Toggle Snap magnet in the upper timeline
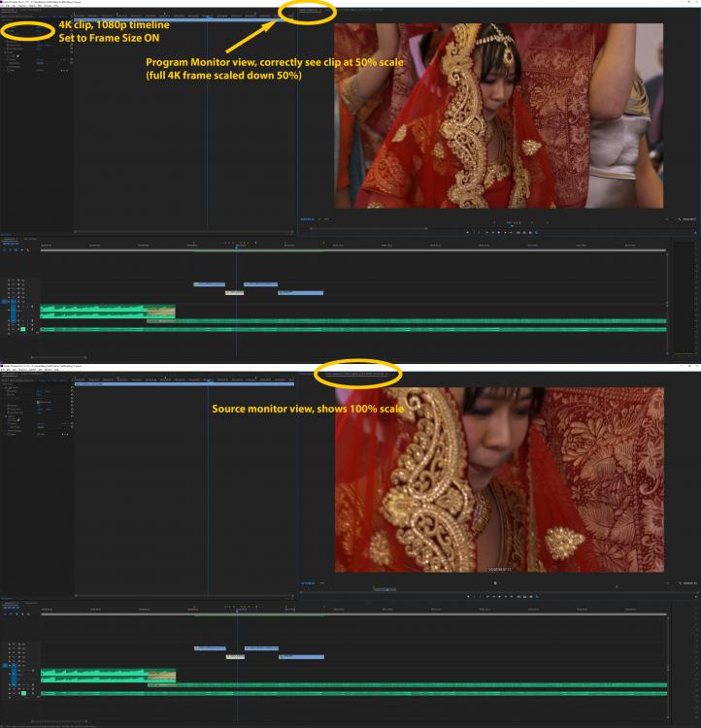The height and width of the screenshot is (728, 701). point(11,250)
